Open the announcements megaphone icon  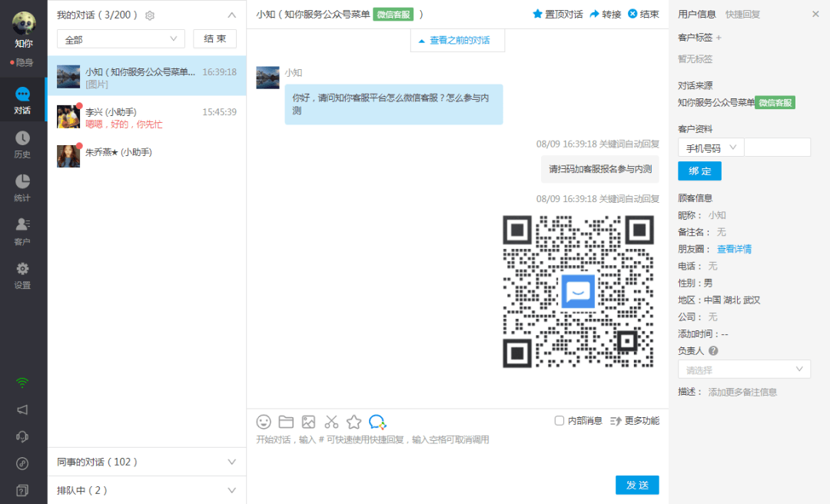click(x=22, y=409)
